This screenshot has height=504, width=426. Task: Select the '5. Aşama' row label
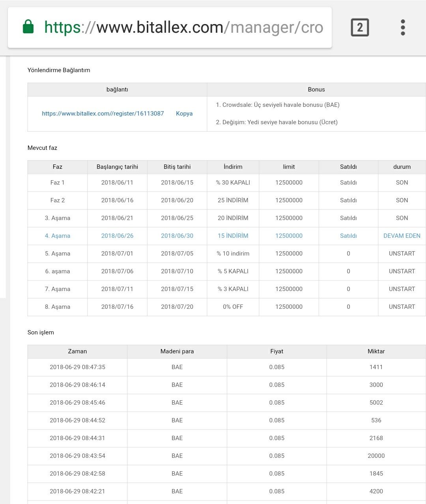(58, 254)
